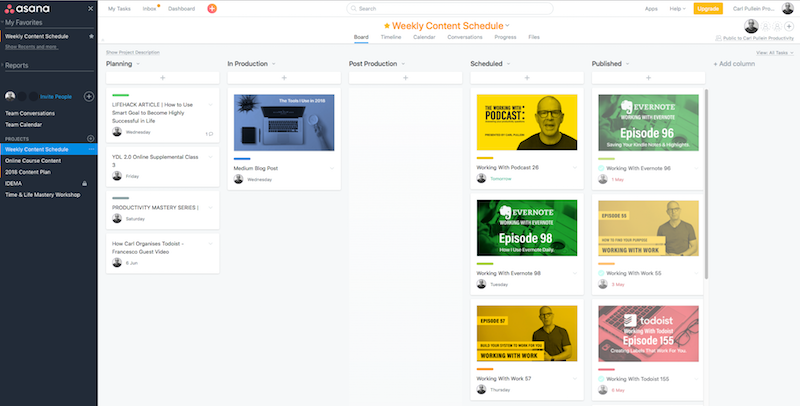Open Online Course Content project
Screen dimensions: 800x406
click(x=33, y=161)
